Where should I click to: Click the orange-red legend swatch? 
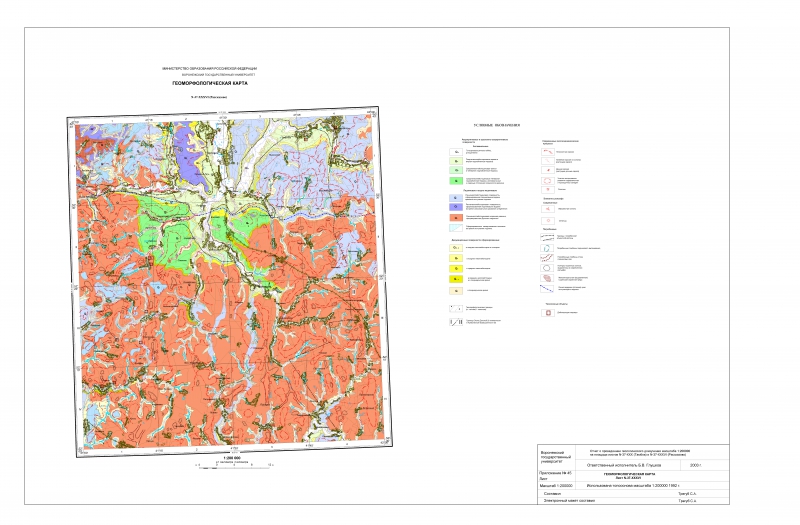(456, 217)
